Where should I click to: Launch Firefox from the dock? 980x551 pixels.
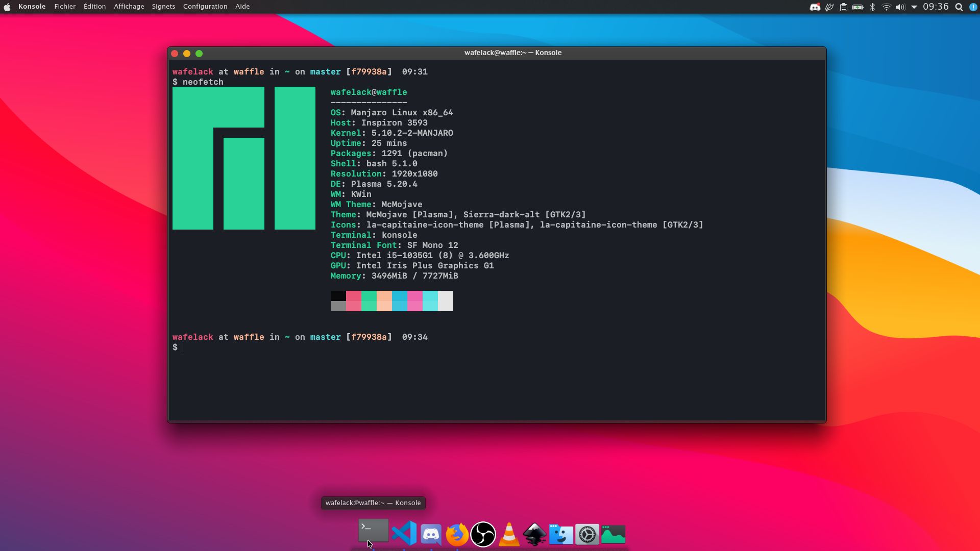pos(457,534)
